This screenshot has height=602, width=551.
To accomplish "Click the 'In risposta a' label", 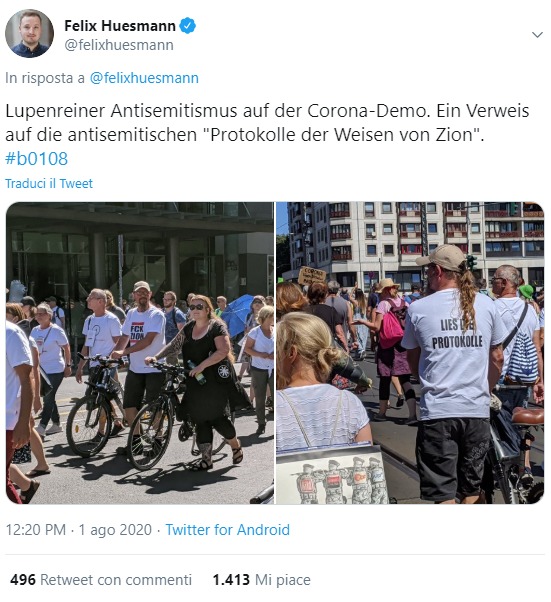I will (45, 78).
